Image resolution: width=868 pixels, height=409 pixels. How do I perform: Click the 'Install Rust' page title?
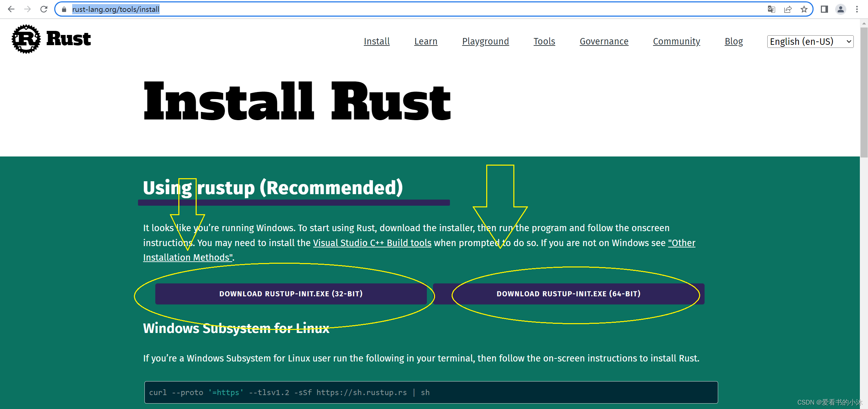(x=297, y=101)
